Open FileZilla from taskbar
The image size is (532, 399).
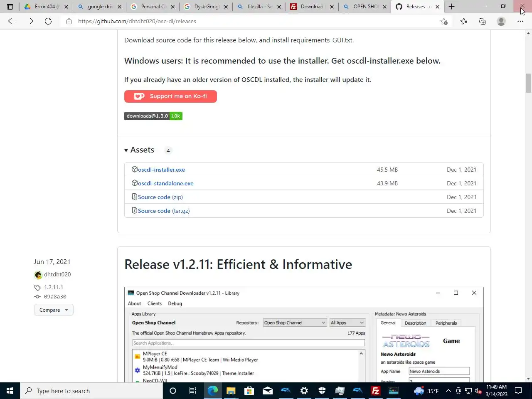click(x=376, y=391)
